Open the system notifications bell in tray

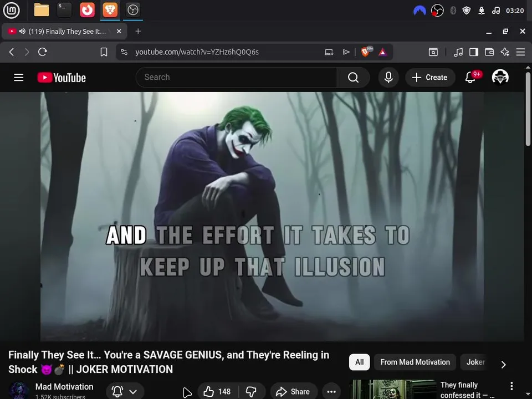pyautogui.click(x=481, y=11)
